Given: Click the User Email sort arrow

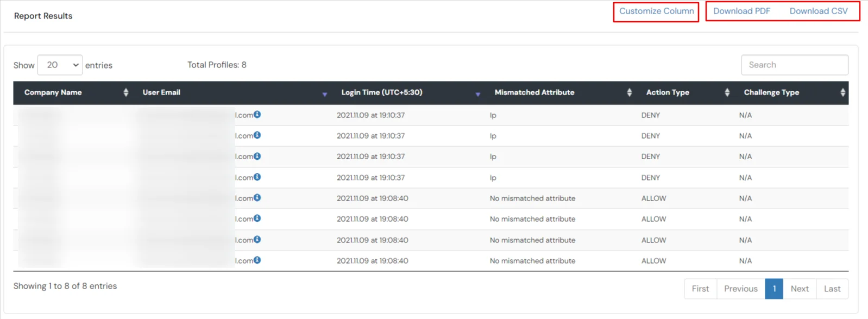Looking at the screenshot, I should coord(325,94).
